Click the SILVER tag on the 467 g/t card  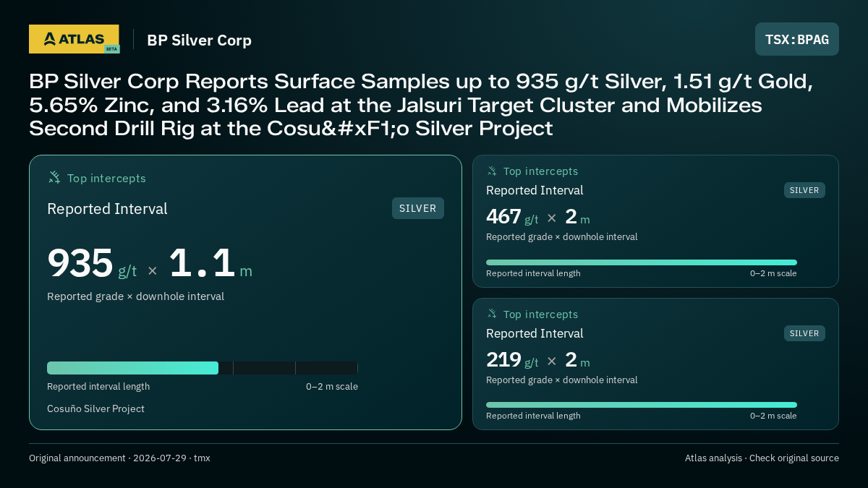(x=804, y=190)
